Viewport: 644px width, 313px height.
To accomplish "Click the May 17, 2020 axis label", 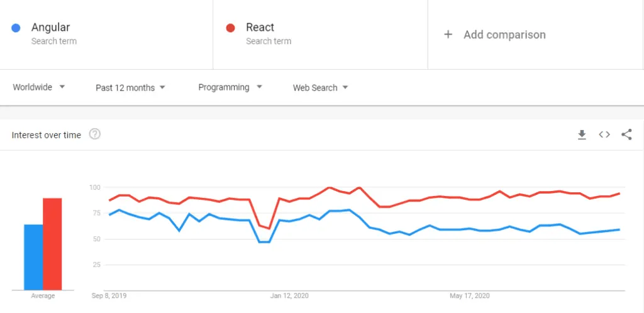I will click(469, 296).
